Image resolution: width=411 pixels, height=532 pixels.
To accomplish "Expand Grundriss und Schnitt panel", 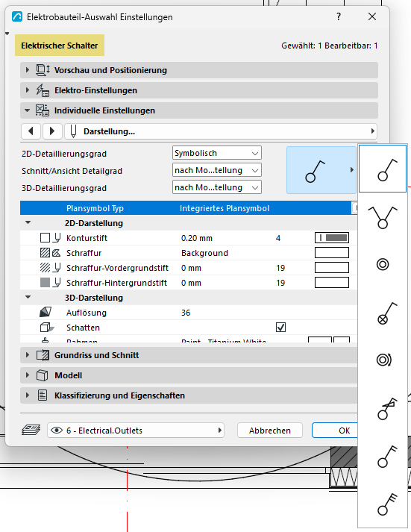I will tap(28, 355).
